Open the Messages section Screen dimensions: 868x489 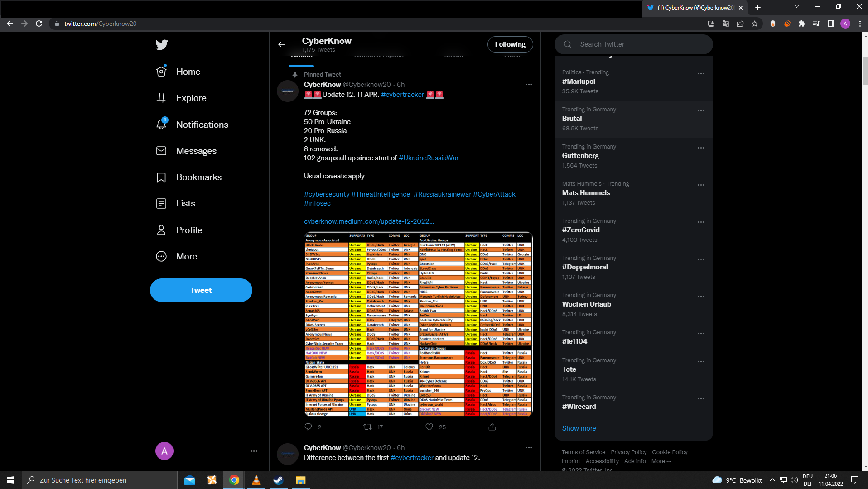tap(186, 151)
